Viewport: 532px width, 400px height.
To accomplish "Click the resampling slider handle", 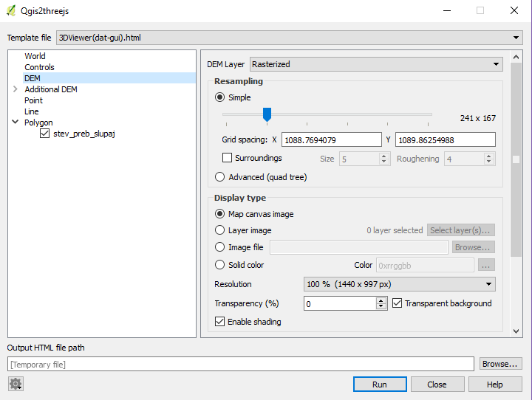I will click(x=267, y=114).
